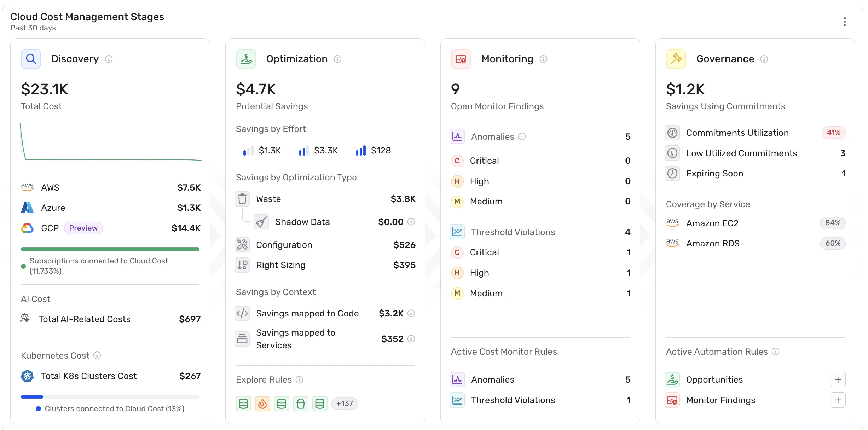Open Total K8s Clusters Cost row
The image size is (868, 430).
pos(110,376)
